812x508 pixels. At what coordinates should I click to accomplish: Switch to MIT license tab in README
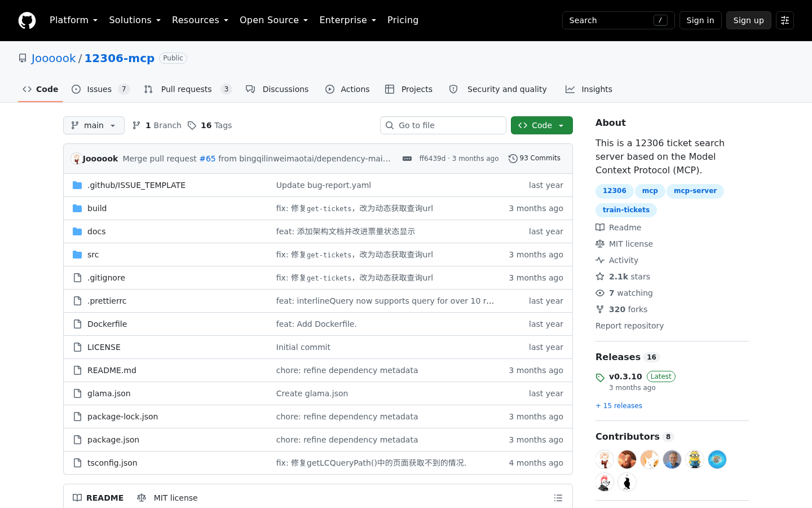(x=167, y=498)
